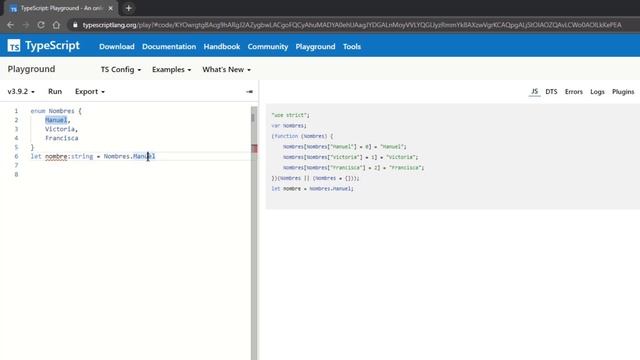This screenshot has width=640, height=360.
Task: Expand the What's New dropdown
Action: (227, 69)
